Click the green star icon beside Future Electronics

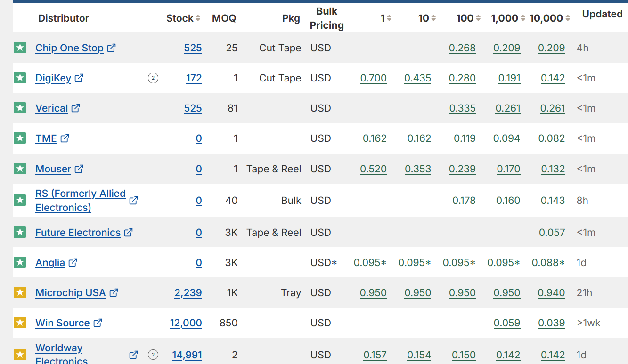(20, 232)
